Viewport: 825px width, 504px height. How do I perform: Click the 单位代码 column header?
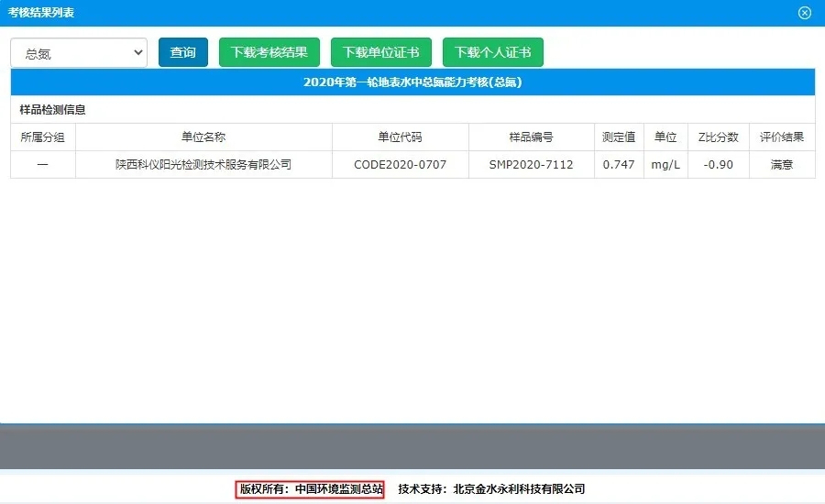tap(401, 137)
